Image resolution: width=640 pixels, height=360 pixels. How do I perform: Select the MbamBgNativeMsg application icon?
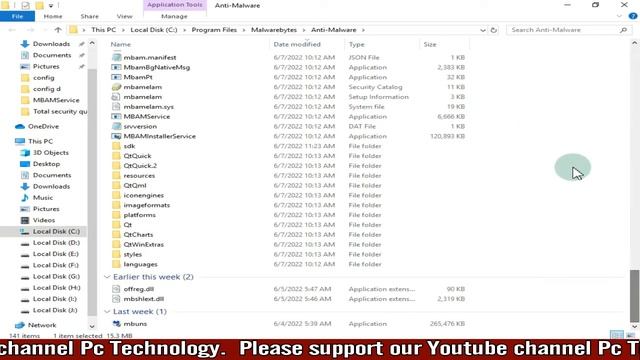click(116, 67)
